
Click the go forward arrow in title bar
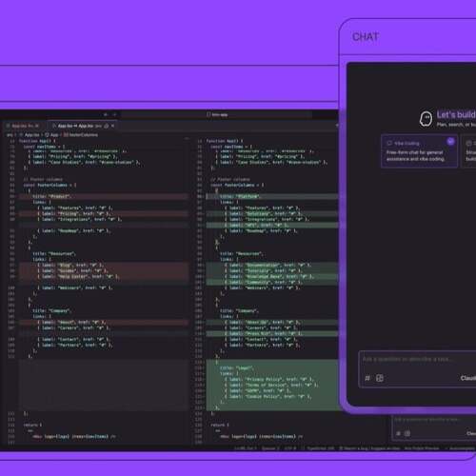(114, 114)
